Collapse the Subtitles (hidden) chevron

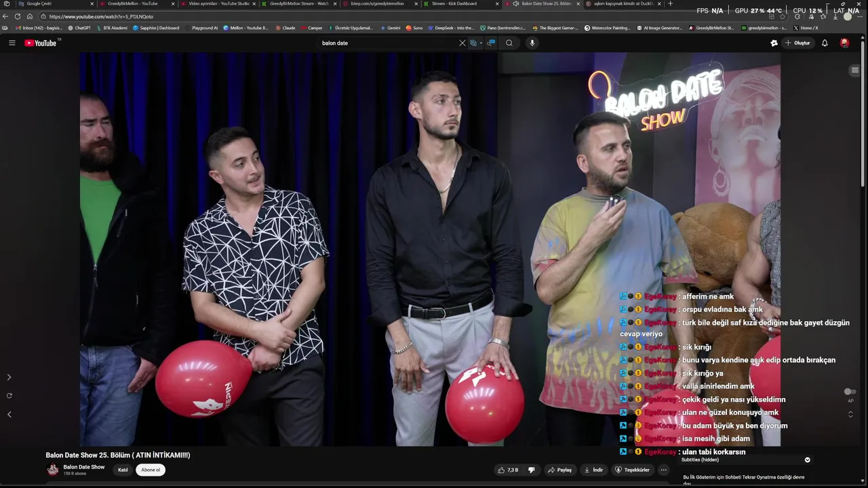(x=807, y=460)
